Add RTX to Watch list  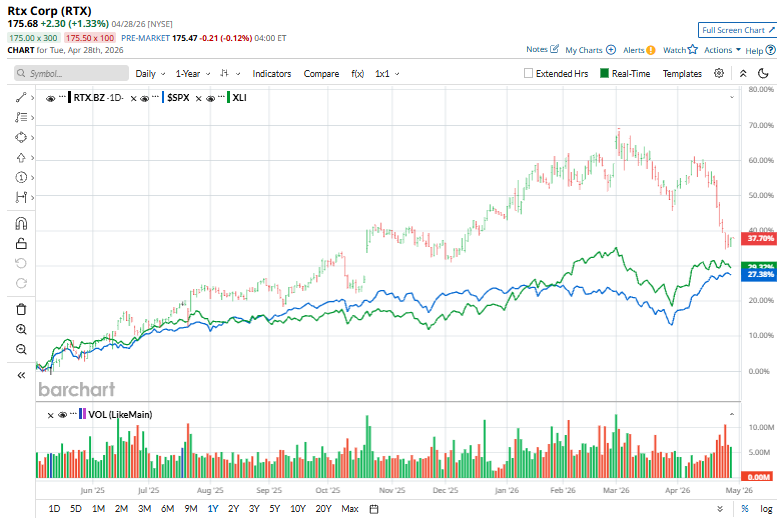(x=680, y=50)
